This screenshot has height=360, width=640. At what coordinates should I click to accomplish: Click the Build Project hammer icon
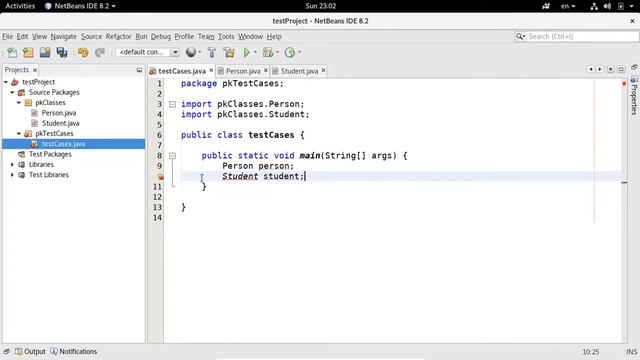tap(211, 52)
